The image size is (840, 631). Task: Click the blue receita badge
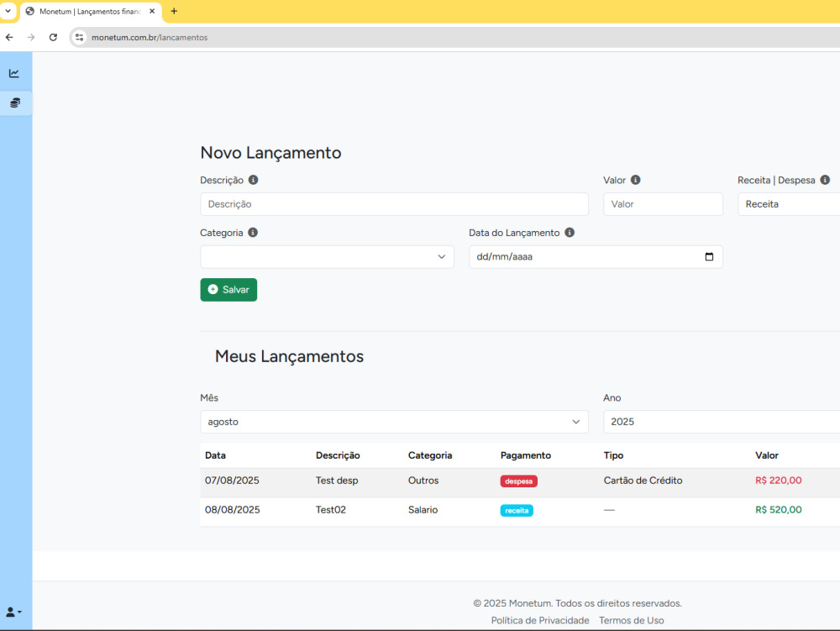coord(517,511)
